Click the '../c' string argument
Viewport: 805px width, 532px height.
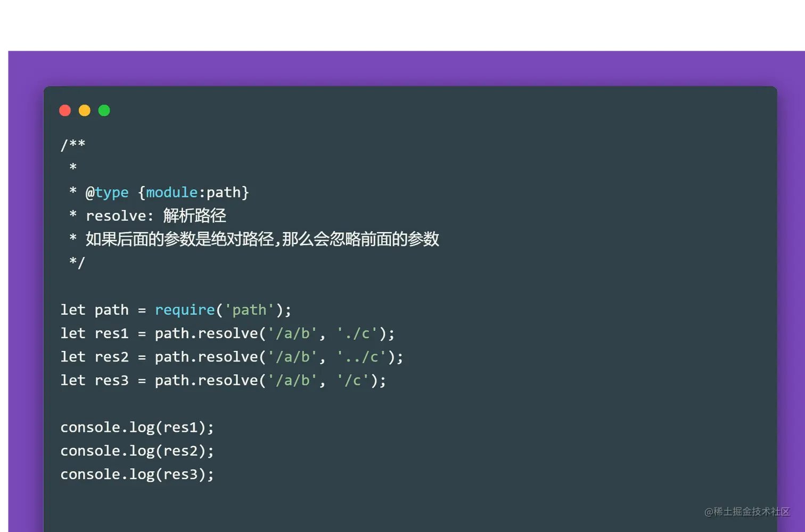click(361, 357)
